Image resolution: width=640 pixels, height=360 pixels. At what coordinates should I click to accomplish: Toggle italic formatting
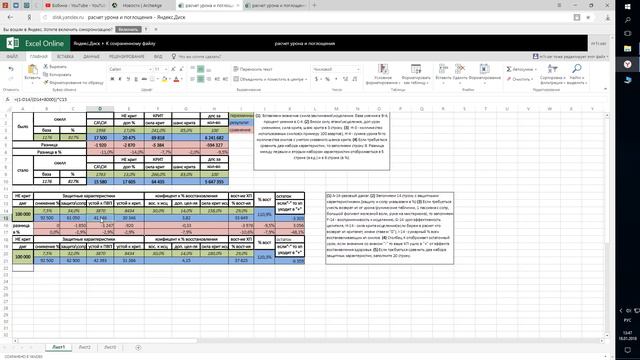point(120,79)
